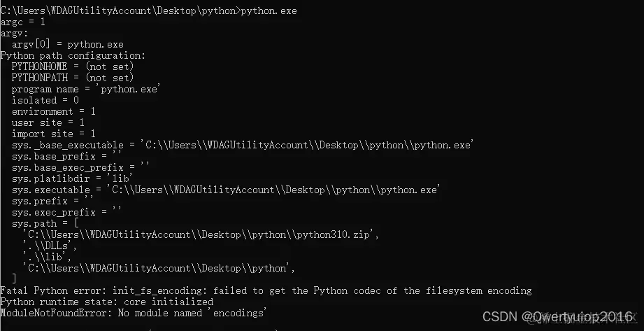Click the '.\\DLLs' path entry
The width and height of the screenshot is (644, 331).
tap(50, 246)
